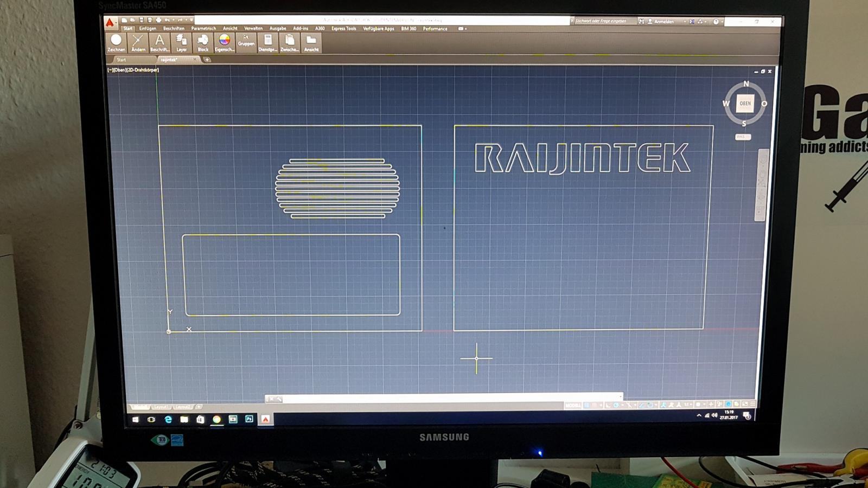
Task: Open the WKS coordinate system dropdown
Action: 743,137
